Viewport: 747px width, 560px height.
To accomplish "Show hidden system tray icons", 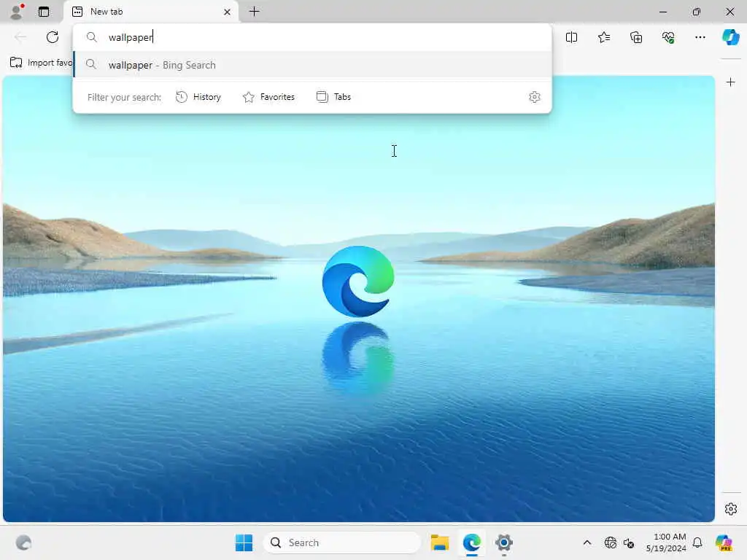I will click(x=587, y=542).
